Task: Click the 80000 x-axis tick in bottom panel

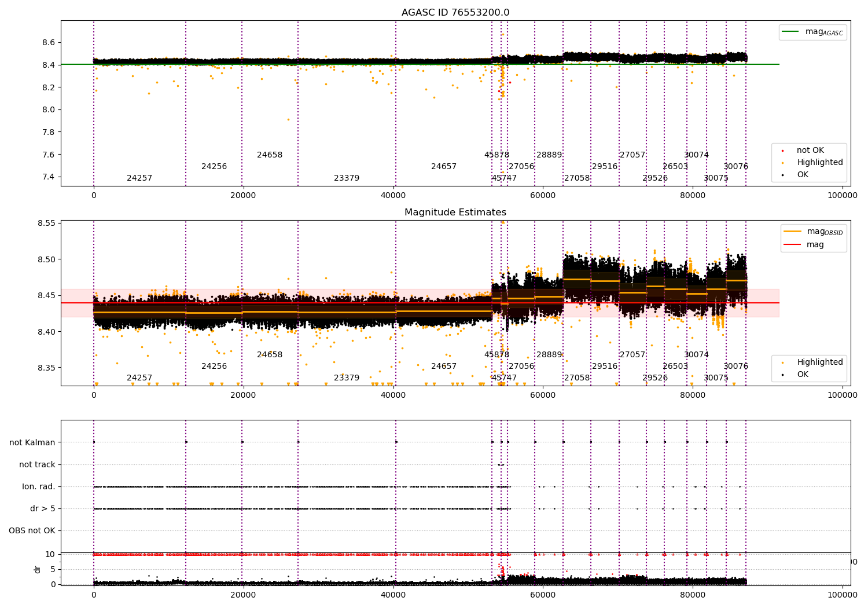Action: 693,595
